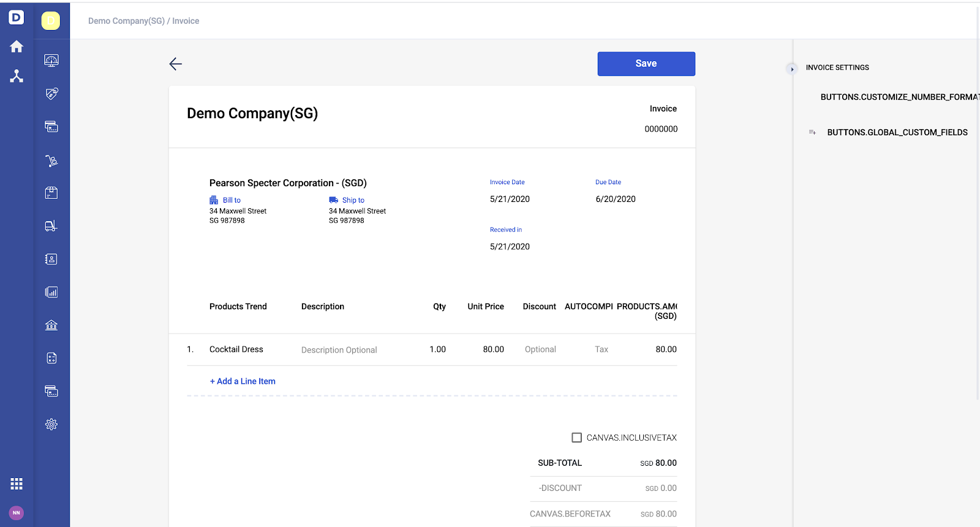Click the Description Optional field

pyautogui.click(x=339, y=350)
